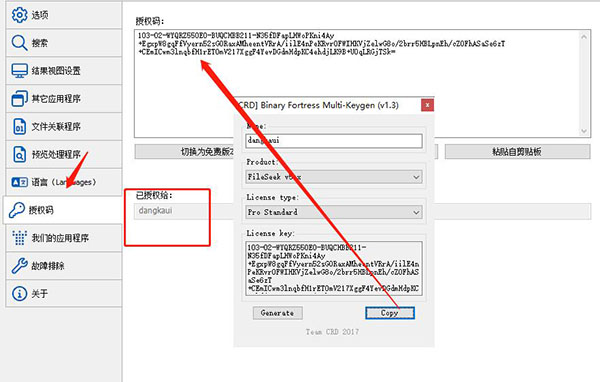
Task: Focus the Name input field
Action: click(334, 140)
